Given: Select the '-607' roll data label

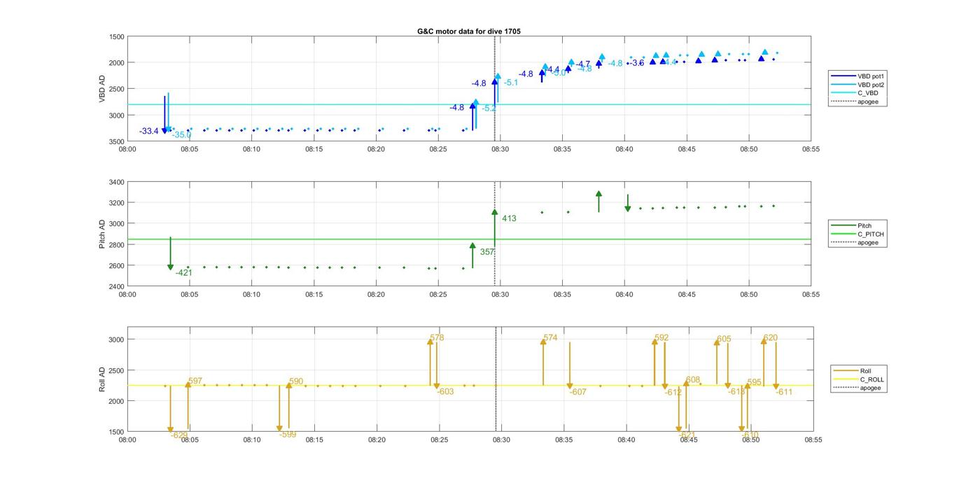Looking at the screenshot, I should point(578,393).
